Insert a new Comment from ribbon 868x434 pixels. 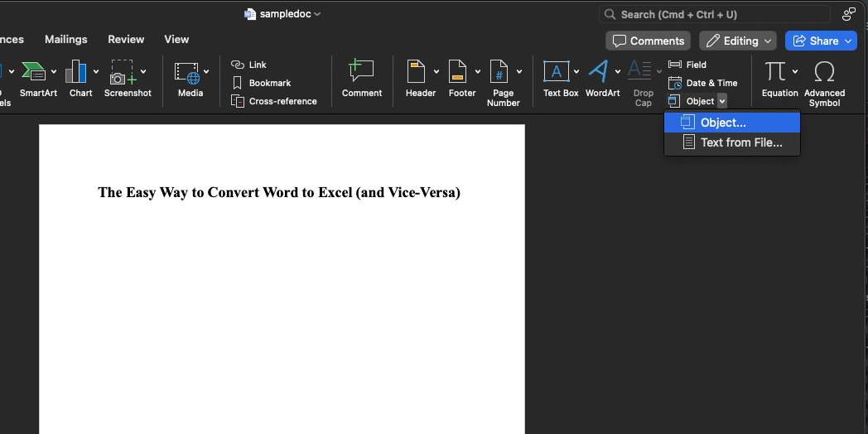pyautogui.click(x=361, y=80)
